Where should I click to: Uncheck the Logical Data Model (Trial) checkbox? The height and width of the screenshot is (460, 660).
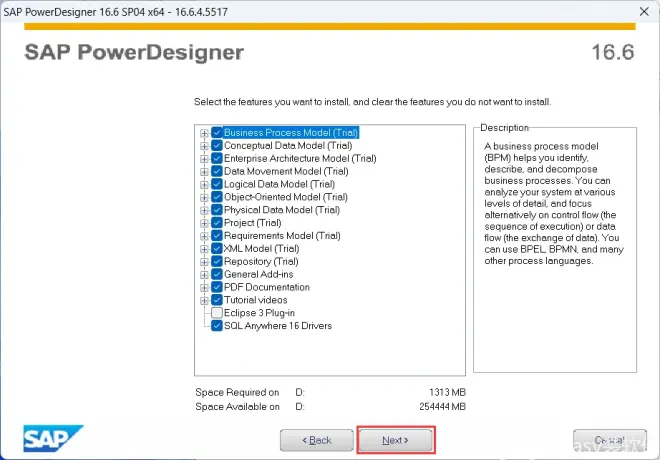217,184
